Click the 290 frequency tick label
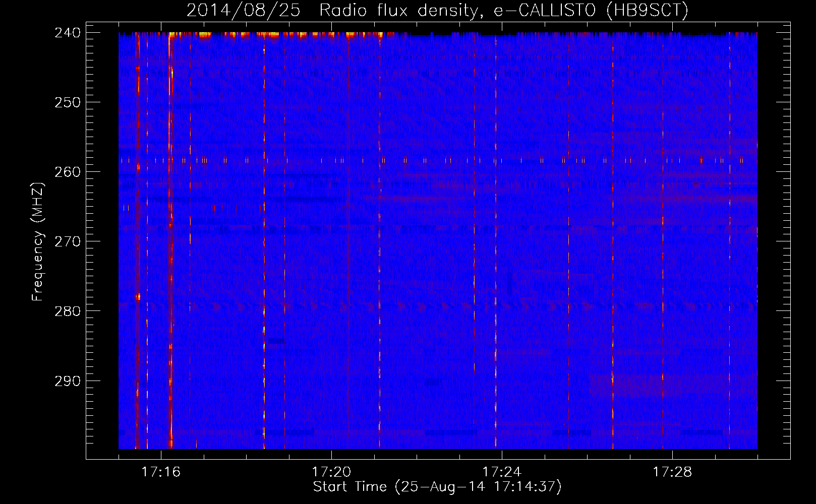 point(67,381)
